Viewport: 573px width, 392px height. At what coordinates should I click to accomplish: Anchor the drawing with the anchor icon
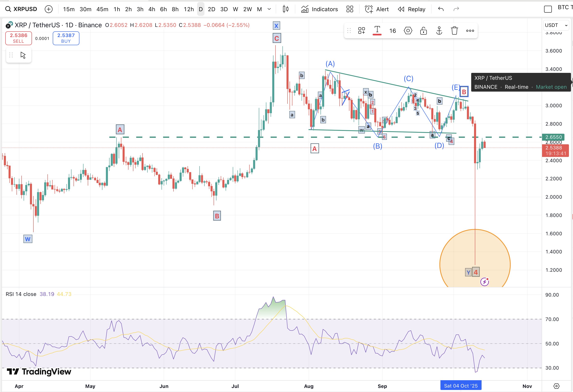[x=439, y=31]
